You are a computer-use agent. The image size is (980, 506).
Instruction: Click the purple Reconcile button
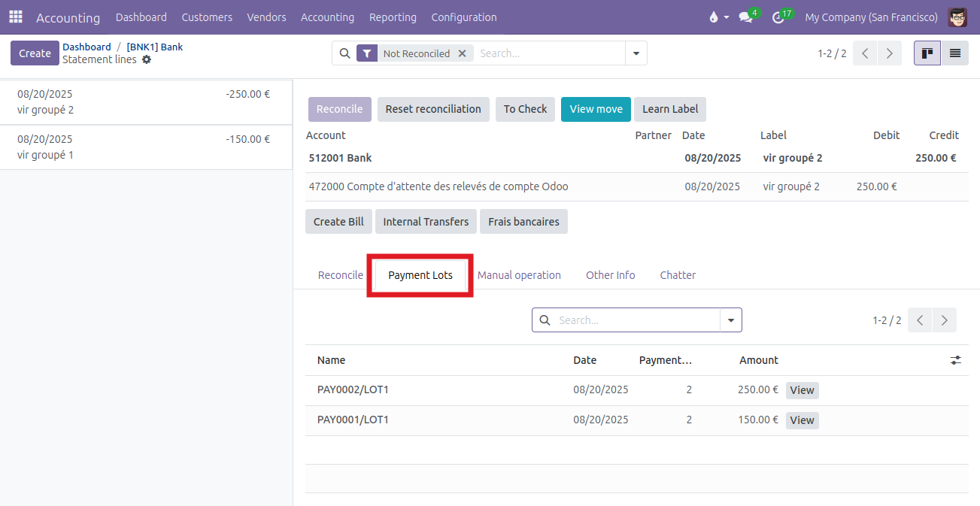point(340,109)
